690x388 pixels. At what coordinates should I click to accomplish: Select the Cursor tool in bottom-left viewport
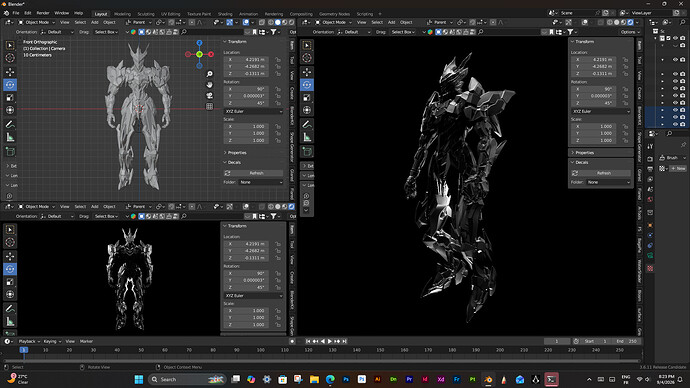[x=10, y=242]
